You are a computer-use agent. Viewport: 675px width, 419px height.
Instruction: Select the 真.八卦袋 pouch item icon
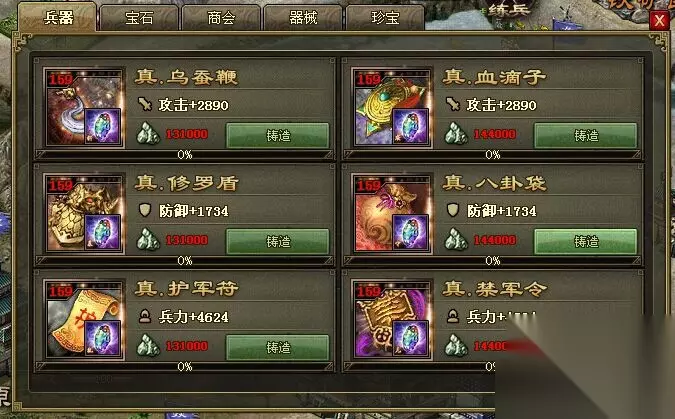click(x=392, y=214)
